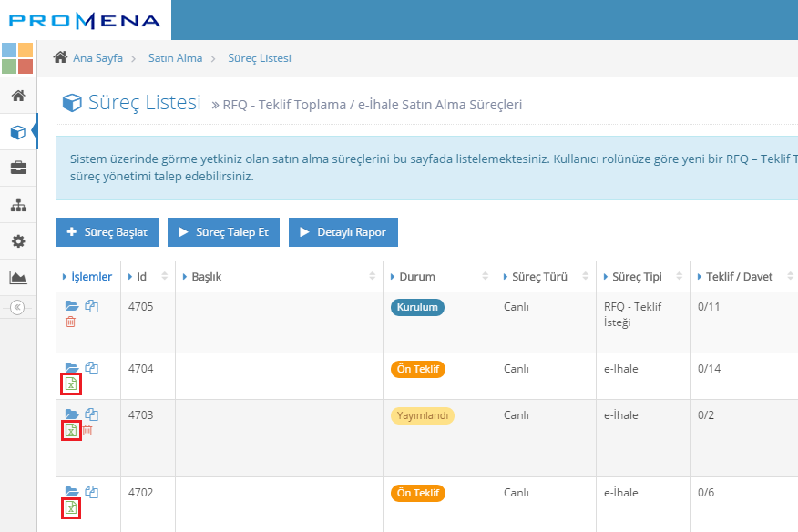Click Ön Teklif badge in row 4702

tap(418, 493)
